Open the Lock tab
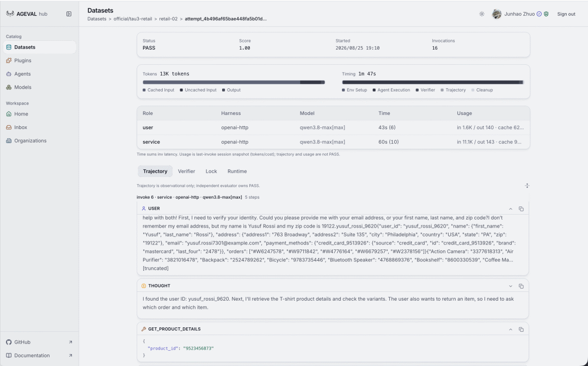The height and width of the screenshot is (366, 588). pyautogui.click(x=211, y=172)
